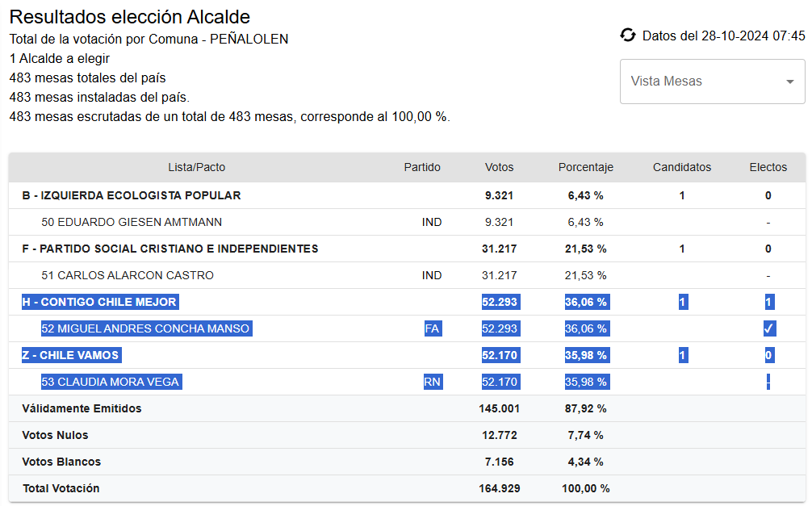Click the Z - Chile Vamos pact row
This screenshot has height=506, width=812.
71,355
